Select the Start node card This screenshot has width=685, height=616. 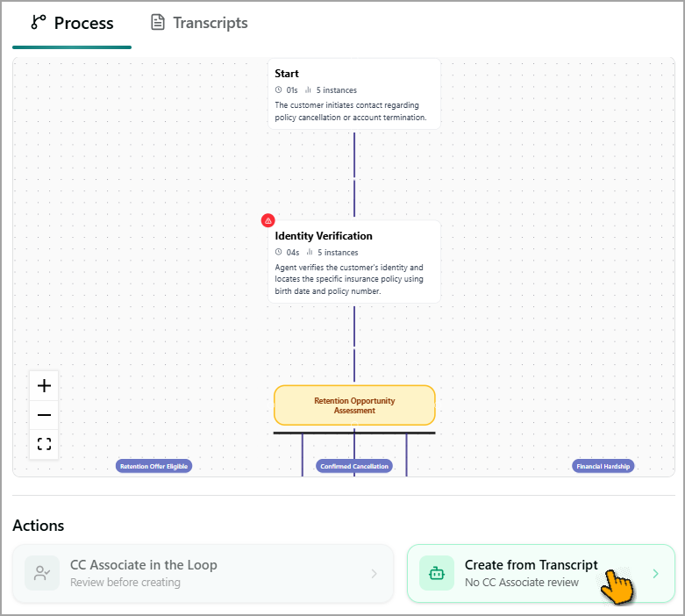click(353, 94)
